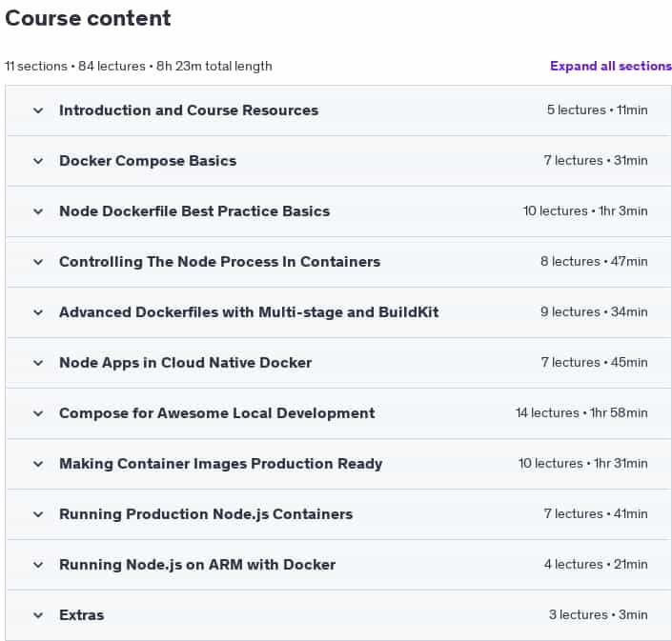Viewport: 672px width, 641px height.
Task: Click the '10 lectures • 1hr 31min' label
Action: pyautogui.click(x=582, y=464)
